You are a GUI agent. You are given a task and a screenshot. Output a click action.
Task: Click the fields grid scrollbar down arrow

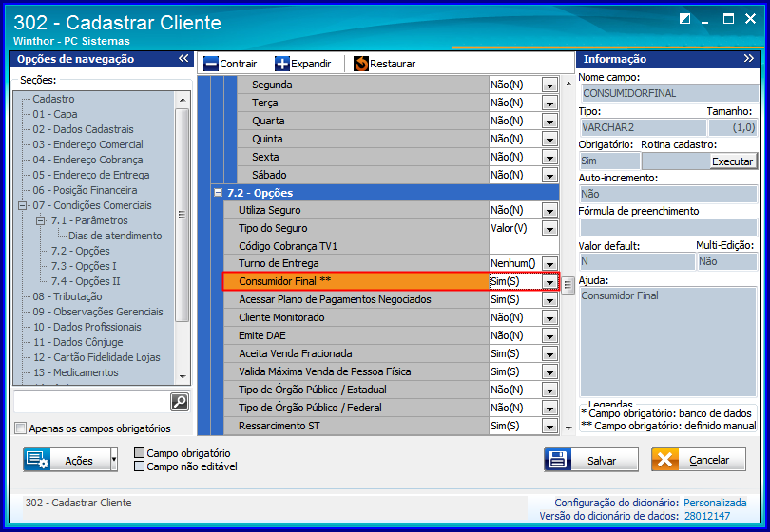568,427
